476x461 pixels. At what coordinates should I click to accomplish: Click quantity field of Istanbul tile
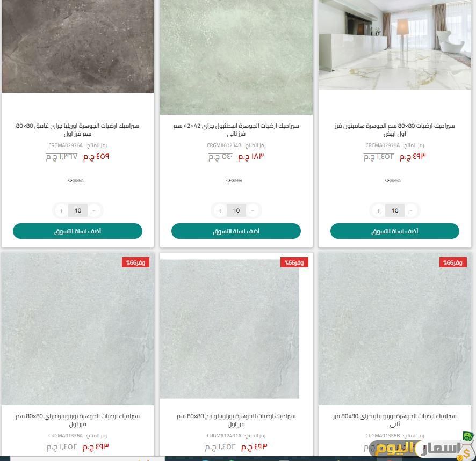click(x=236, y=211)
